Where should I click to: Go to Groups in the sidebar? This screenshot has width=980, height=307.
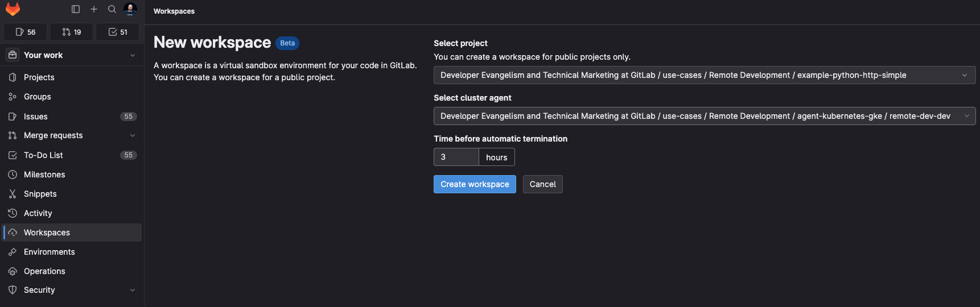coord(72,97)
